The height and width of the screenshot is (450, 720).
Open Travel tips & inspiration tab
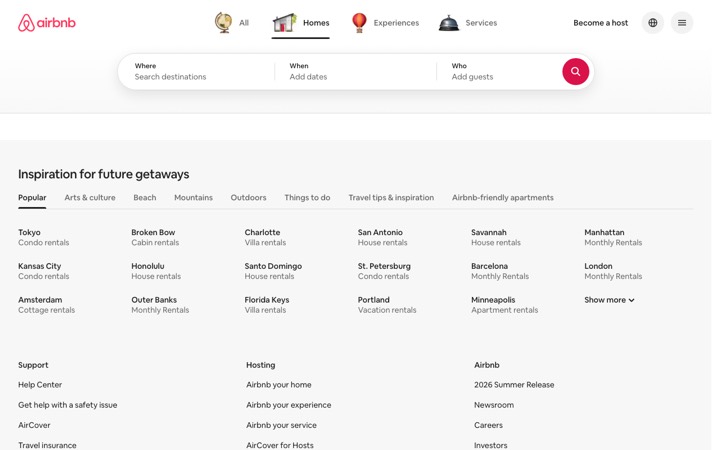click(391, 197)
